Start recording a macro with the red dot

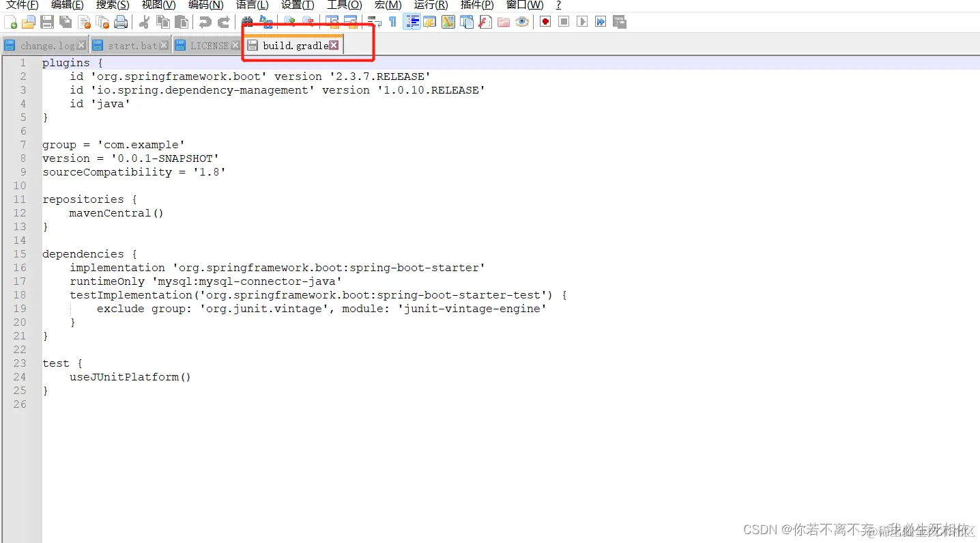(x=545, y=22)
